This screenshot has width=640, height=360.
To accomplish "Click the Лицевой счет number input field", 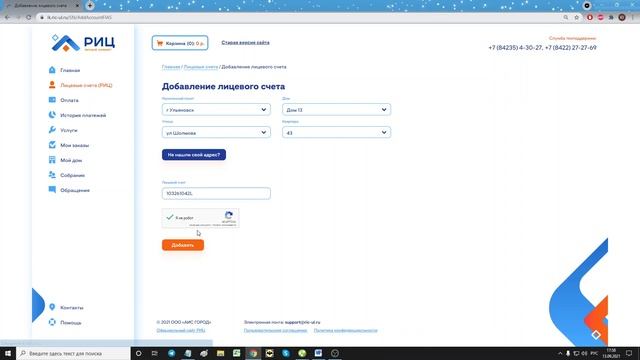I will [216, 193].
